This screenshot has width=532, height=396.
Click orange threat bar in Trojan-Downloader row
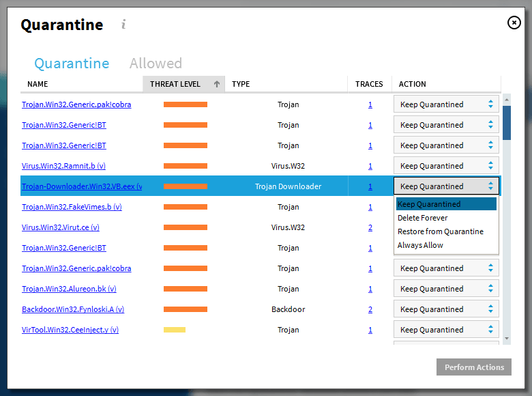pyautogui.click(x=186, y=186)
